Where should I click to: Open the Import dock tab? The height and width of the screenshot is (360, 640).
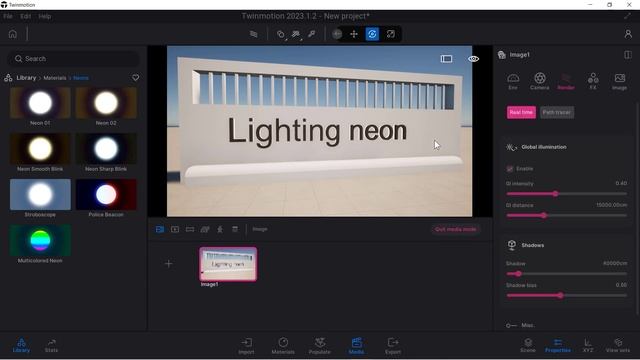point(246,345)
